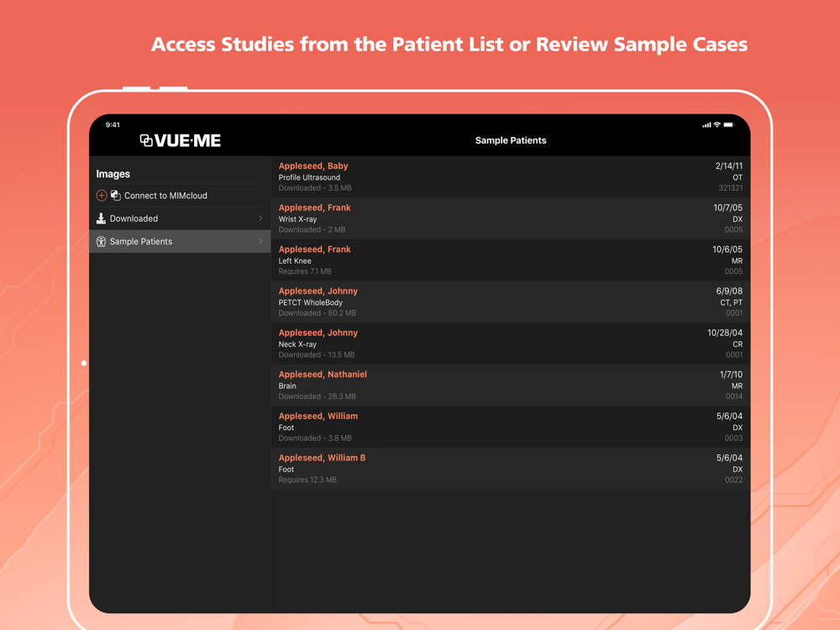
Task: Expand the Downloaded row chevron
Action: click(260, 218)
